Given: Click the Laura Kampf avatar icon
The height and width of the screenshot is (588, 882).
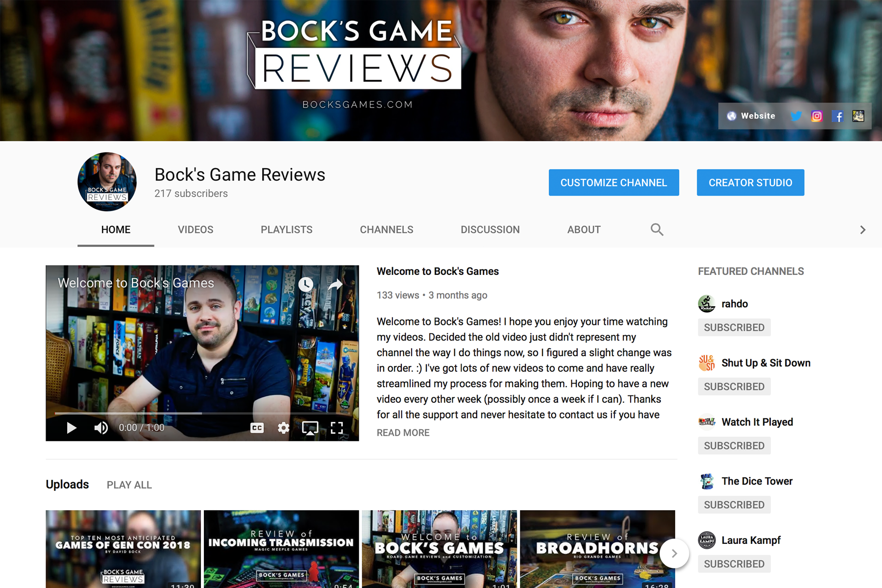Looking at the screenshot, I should [707, 540].
